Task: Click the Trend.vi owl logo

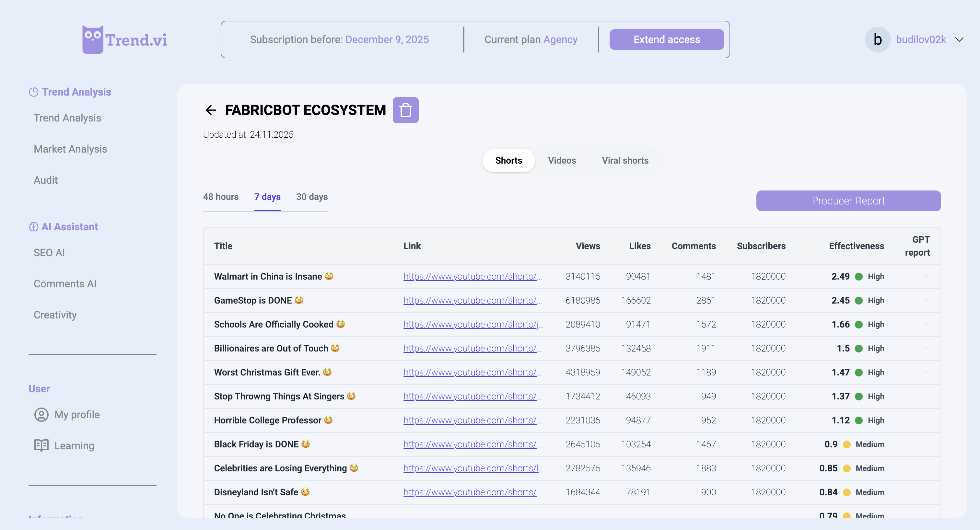Action: [92, 40]
